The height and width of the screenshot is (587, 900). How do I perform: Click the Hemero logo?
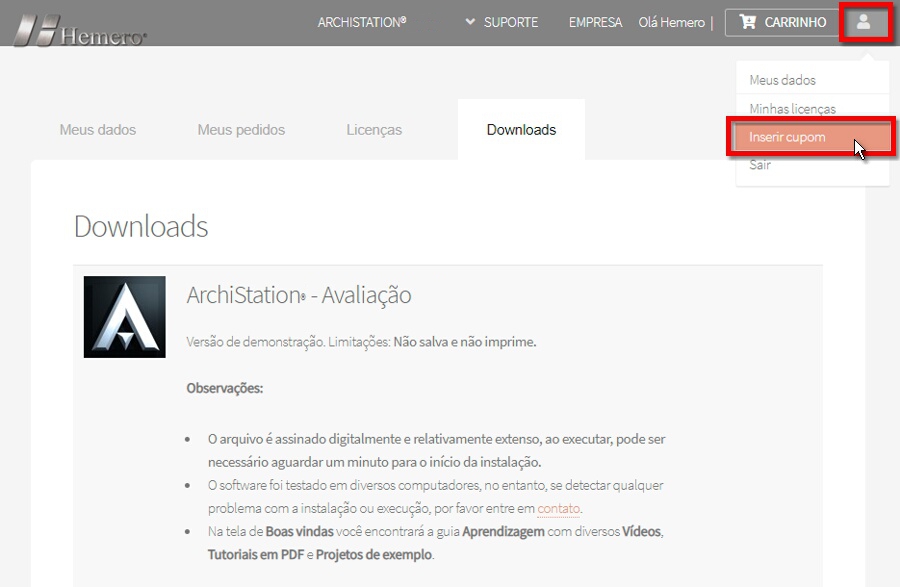pos(80,30)
